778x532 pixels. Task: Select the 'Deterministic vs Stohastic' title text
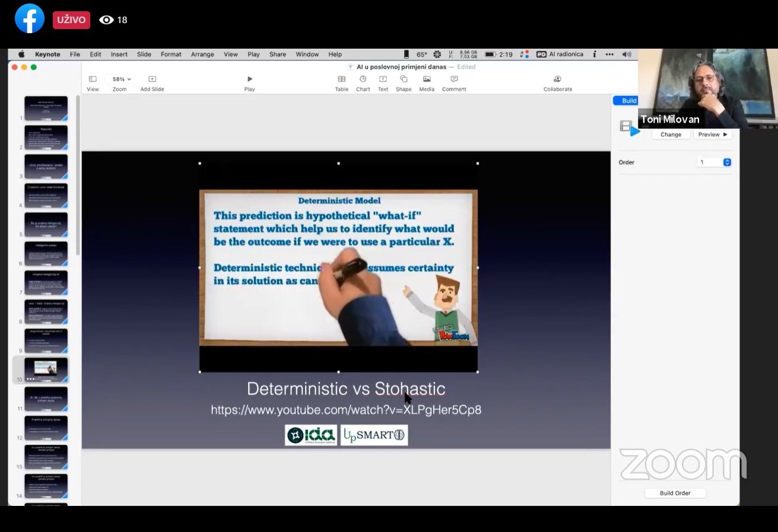coord(346,389)
